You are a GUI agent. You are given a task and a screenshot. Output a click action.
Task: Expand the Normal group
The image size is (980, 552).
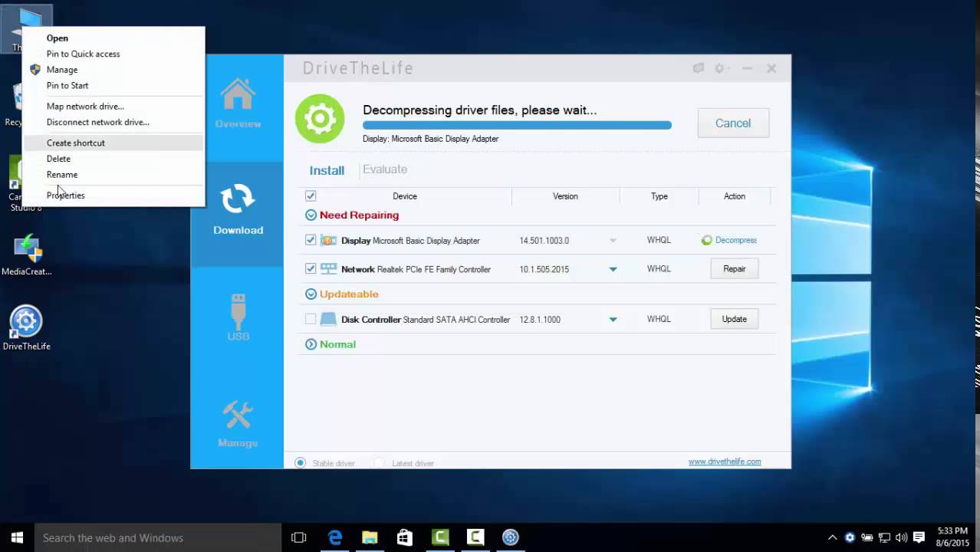[311, 344]
